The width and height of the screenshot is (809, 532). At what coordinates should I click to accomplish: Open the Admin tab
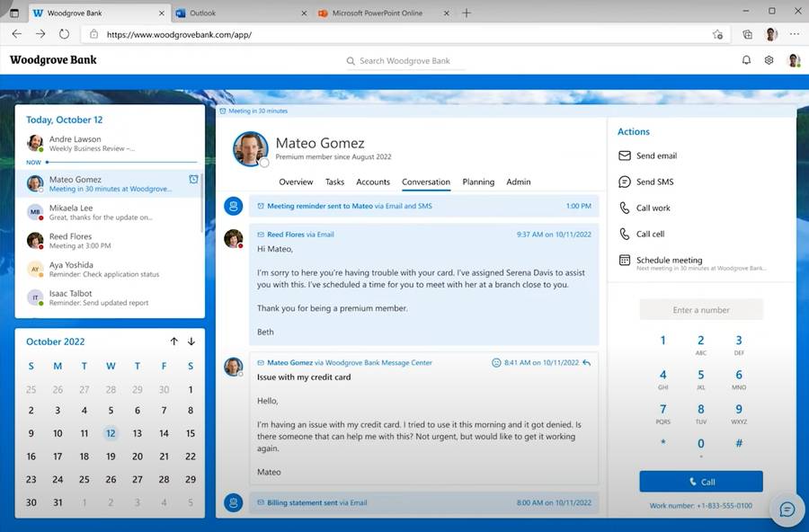click(x=519, y=182)
